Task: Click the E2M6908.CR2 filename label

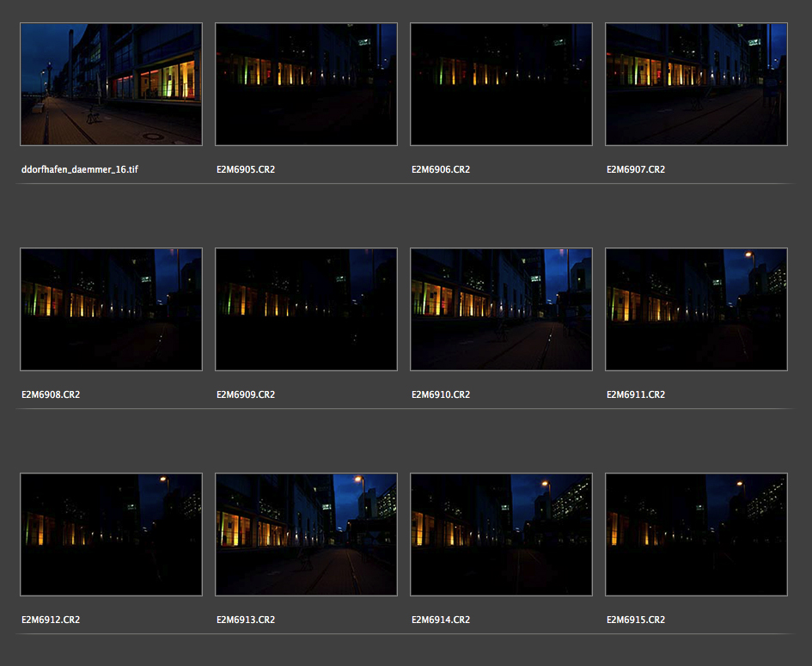Action: tap(51, 395)
